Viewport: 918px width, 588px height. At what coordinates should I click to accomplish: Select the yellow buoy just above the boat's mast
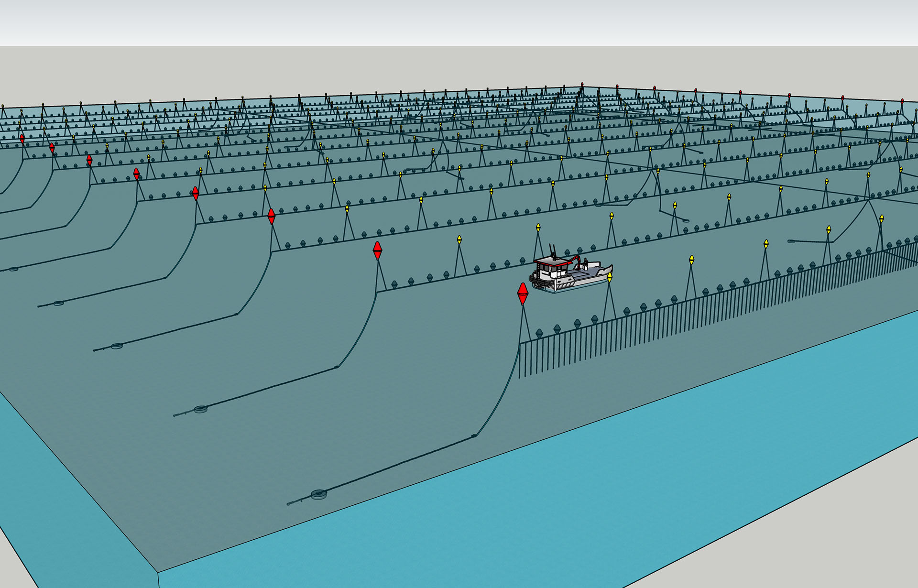tap(538, 228)
